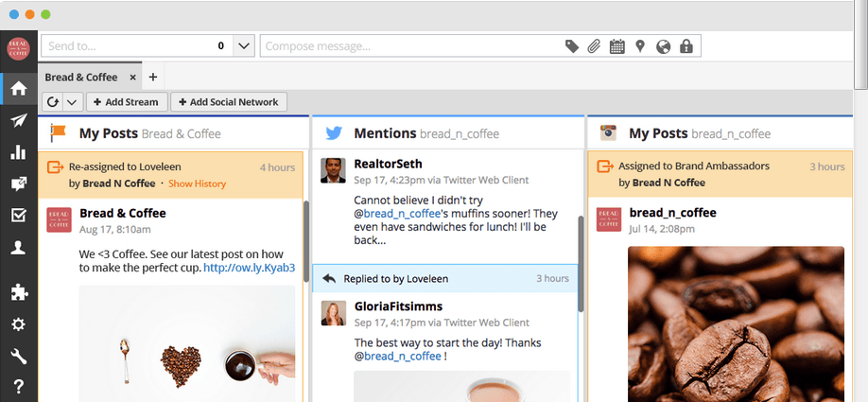This screenshot has height=402, width=868.
Task: Attach media with the paperclip icon
Action: (x=594, y=46)
